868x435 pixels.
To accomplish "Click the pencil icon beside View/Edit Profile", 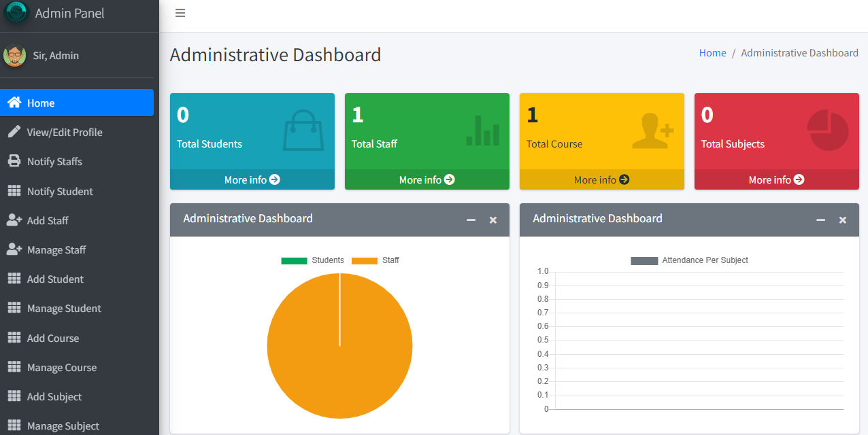I will (x=14, y=132).
